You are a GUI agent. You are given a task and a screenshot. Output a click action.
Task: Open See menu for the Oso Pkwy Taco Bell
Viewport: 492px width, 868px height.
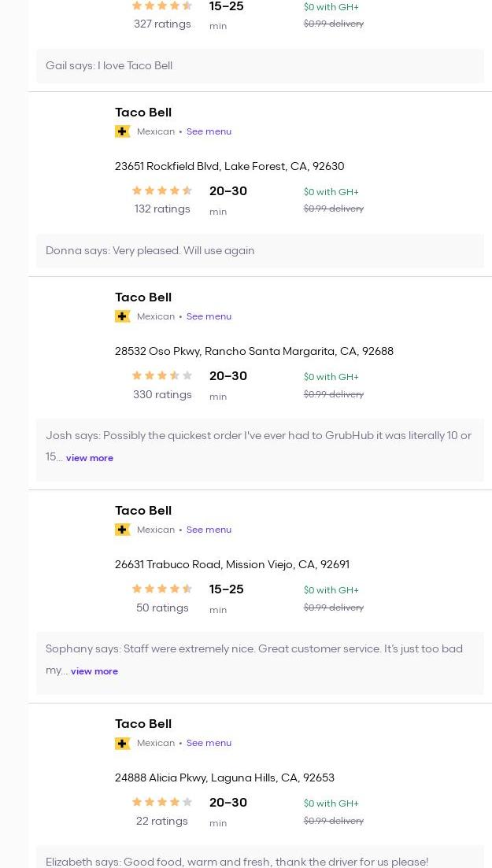pyautogui.click(x=209, y=316)
